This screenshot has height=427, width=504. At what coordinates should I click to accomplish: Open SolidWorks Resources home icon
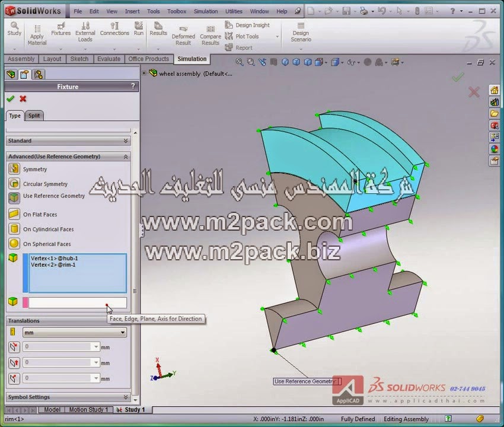pos(495,90)
